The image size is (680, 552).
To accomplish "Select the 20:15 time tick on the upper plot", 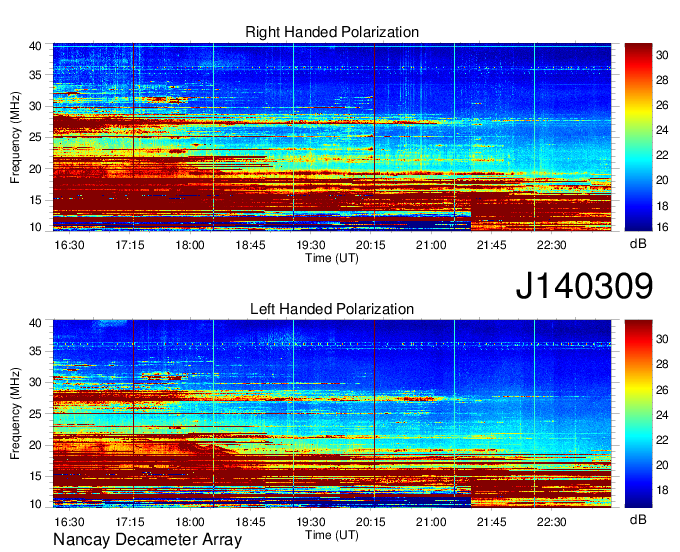I will tap(371, 245).
